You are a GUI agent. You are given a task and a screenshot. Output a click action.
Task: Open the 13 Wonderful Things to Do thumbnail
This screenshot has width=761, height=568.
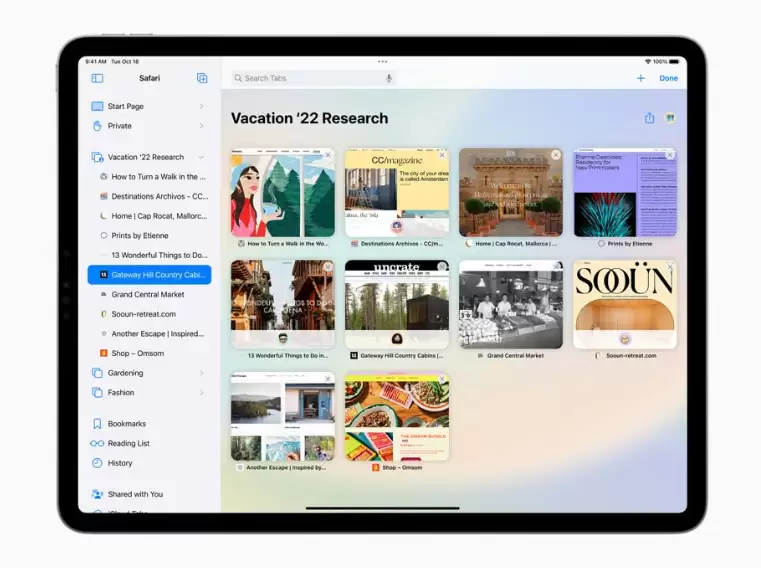click(x=283, y=304)
